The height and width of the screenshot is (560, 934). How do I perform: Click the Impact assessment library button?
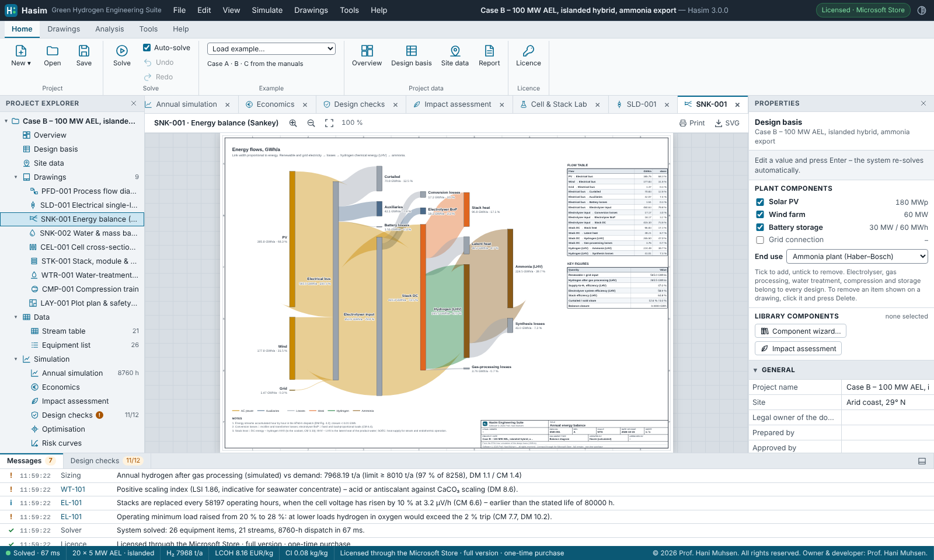[798, 349]
